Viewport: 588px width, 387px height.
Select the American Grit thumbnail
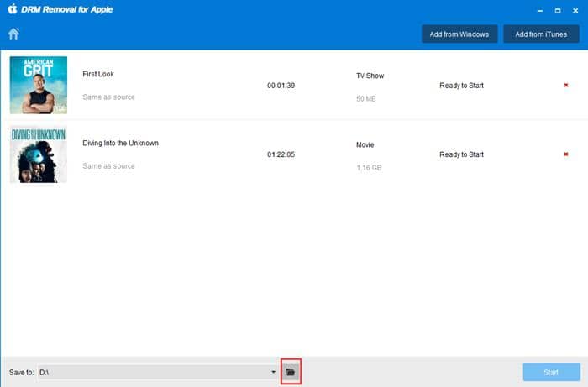pyautogui.click(x=39, y=85)
